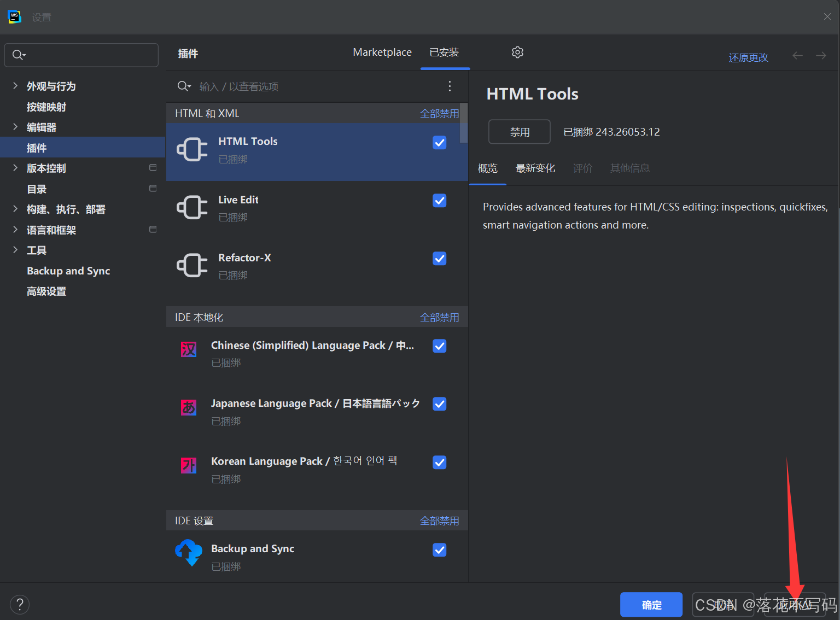Disable the Live Edit plugin checkbox
Screen dimensions: 840x620
pyautogui.click(x=439, y=200)
